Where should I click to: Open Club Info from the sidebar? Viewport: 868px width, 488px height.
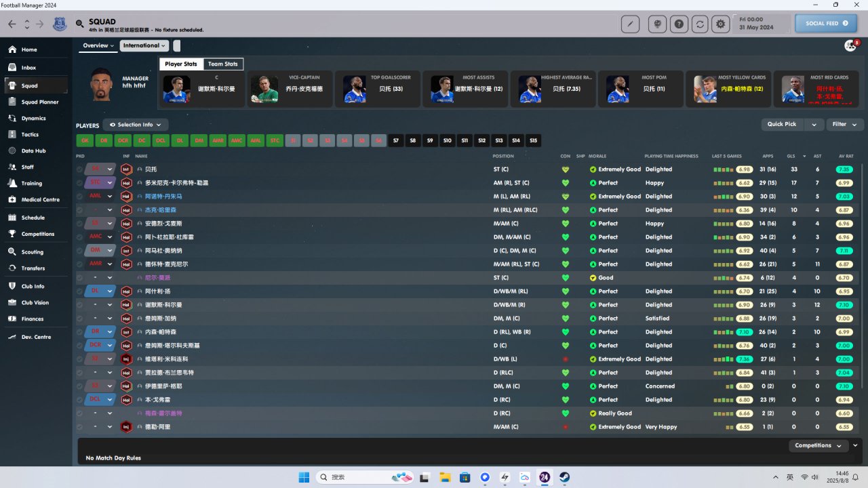pos(33,287)
